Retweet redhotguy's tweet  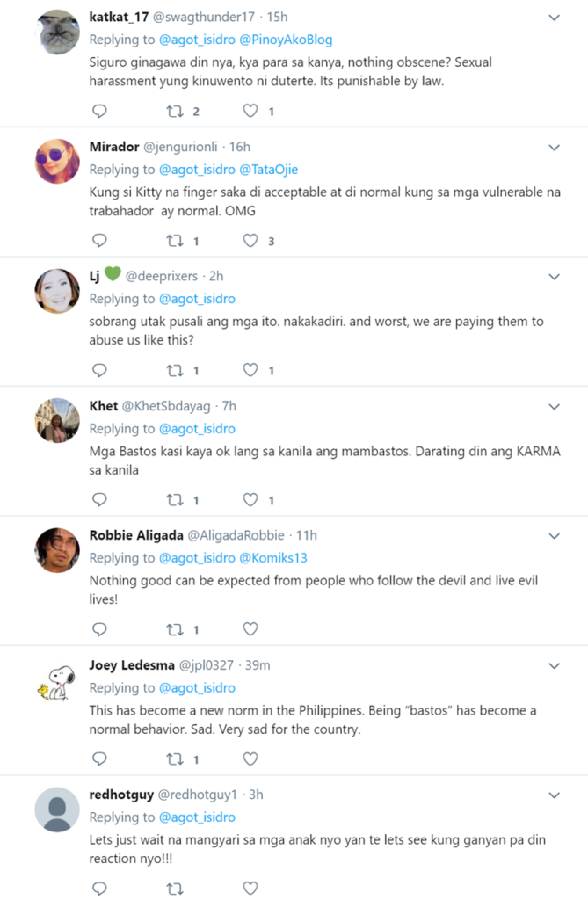point(175,888)
